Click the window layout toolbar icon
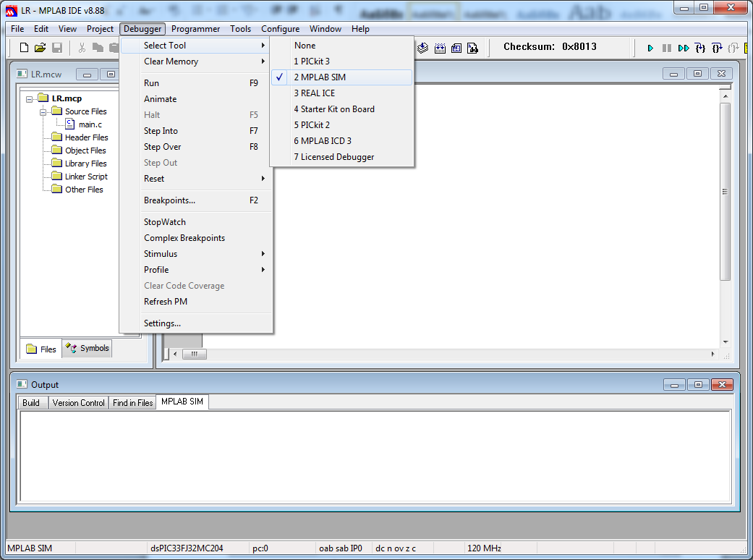753x560 pixels. click(456, 48)
